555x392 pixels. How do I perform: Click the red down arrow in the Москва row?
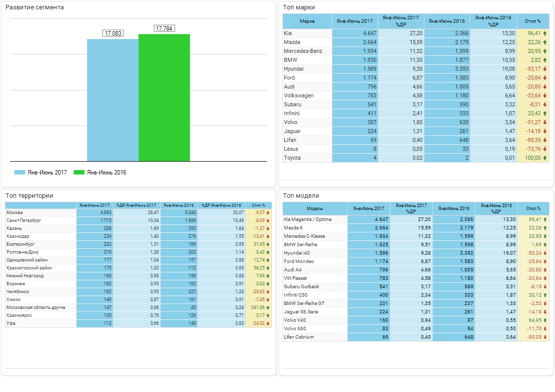[x=268, y=213]
